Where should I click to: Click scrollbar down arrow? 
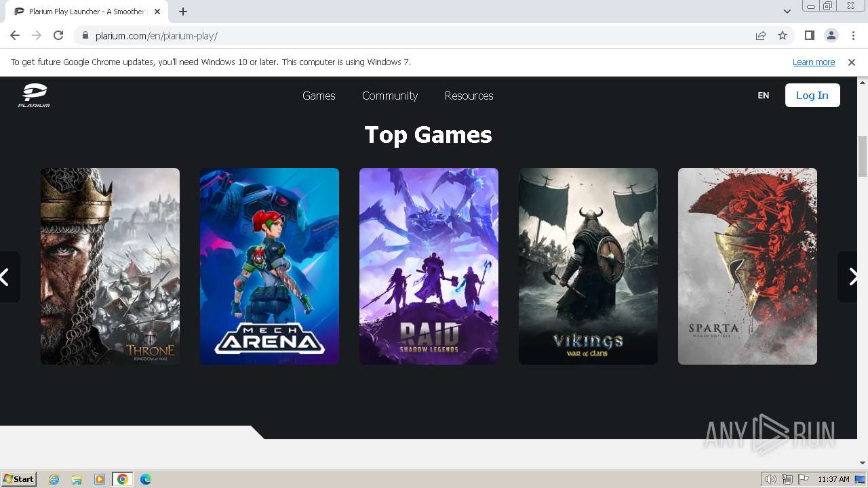point(863,463)
